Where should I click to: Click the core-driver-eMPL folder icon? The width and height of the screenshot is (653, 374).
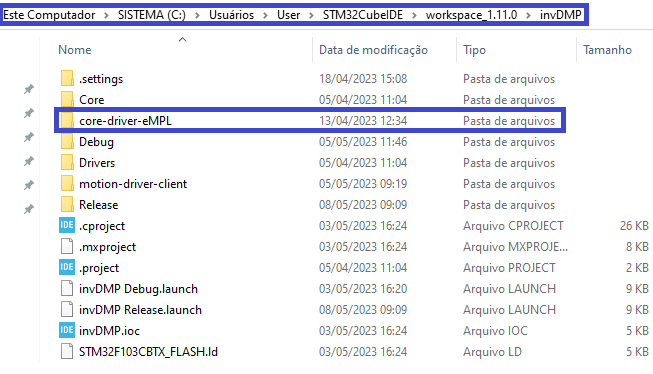[x=67, y=120]
